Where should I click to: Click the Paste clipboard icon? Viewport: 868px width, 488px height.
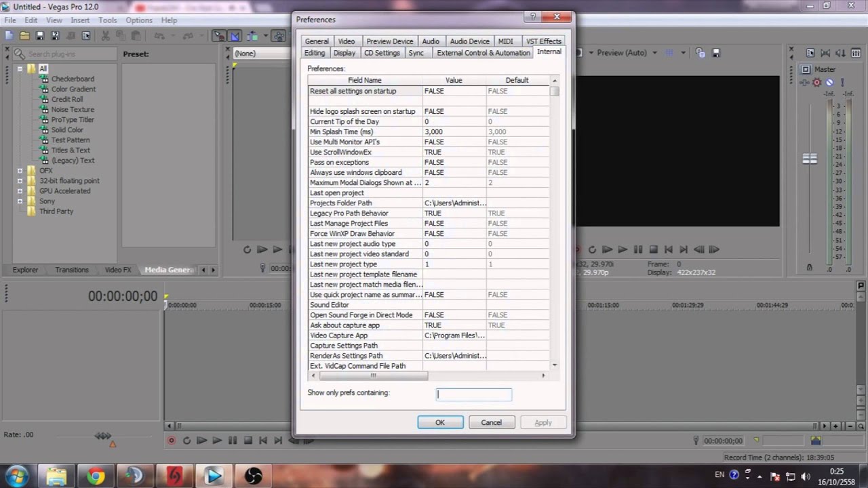pos(136,36)
